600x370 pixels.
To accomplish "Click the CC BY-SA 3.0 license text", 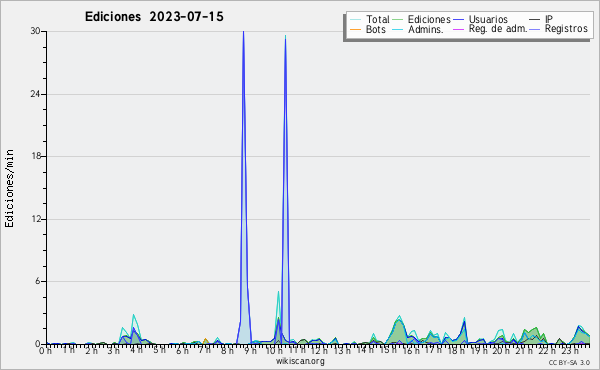I will tap(569, 362).
